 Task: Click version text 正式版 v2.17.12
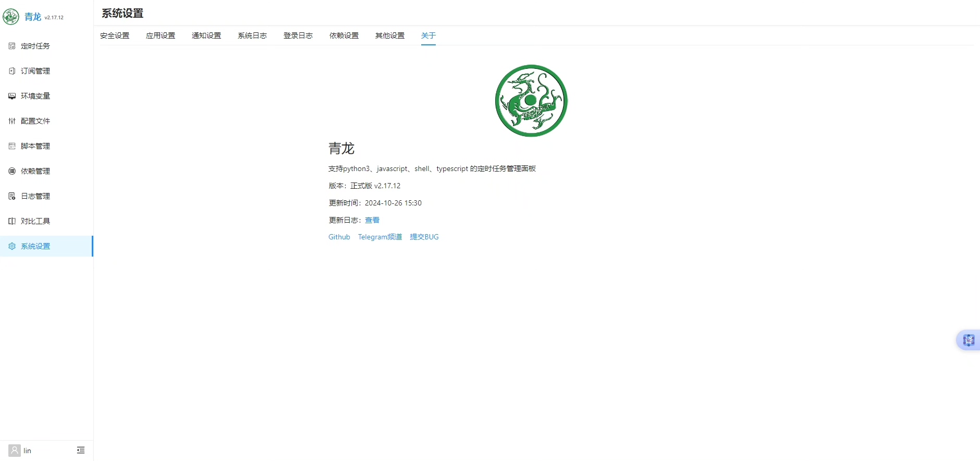[x=375, y=186]
